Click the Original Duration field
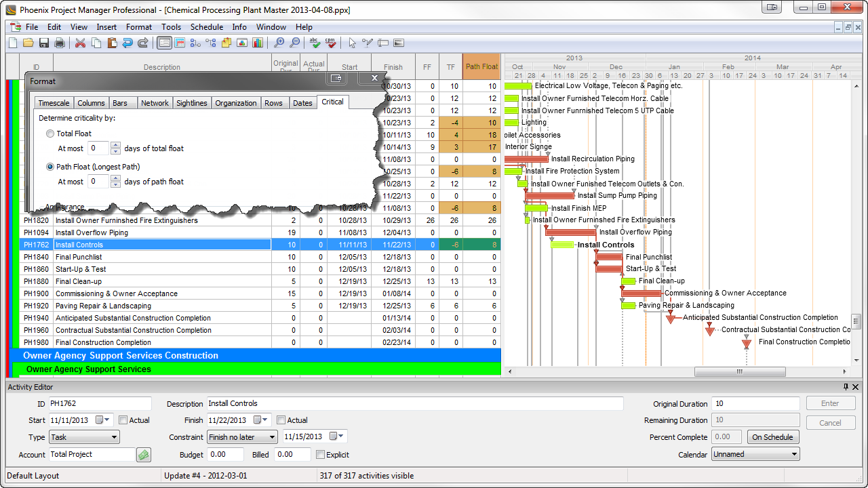This screenshot has width=868, height=488. pyautogui.click(x=755, y=403)
